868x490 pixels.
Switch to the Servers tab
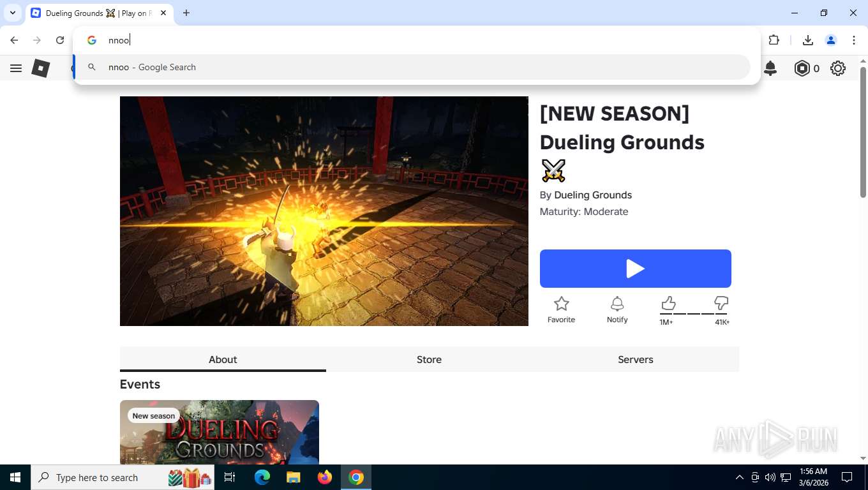coord(636,359)
